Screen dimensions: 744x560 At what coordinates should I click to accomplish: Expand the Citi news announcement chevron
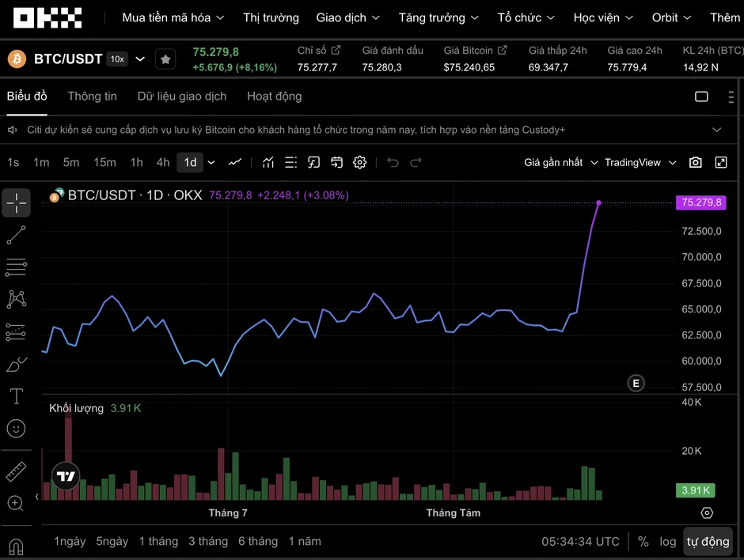[716, 130]
